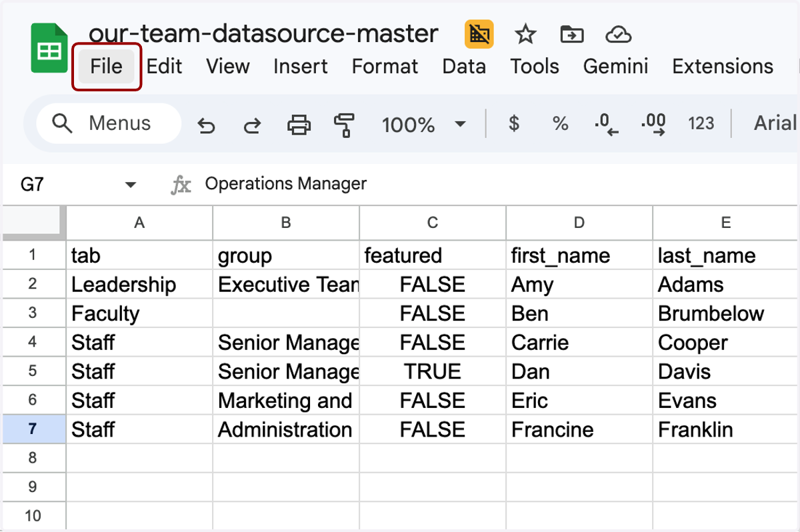Select column C header

pyautogui.click(x=433, y=223)
